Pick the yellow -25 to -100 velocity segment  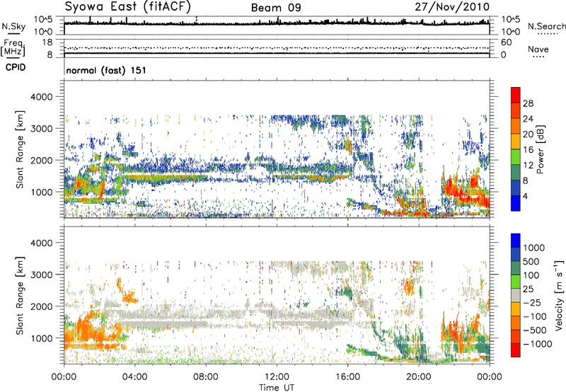[x=516, y=309]
